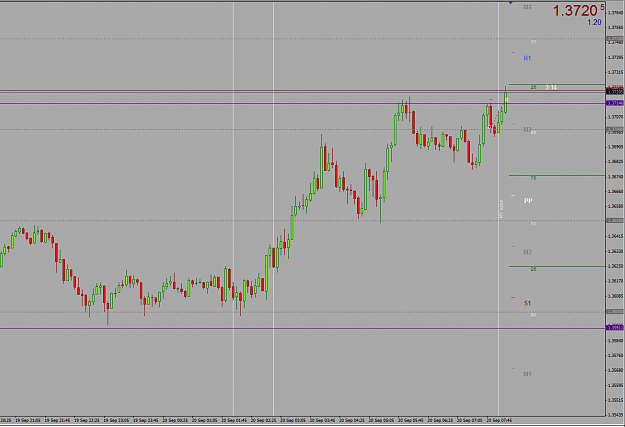This screenshot has width=625, height=427.
Task: Click the 1.35760 price scale label
Action: 616,355
